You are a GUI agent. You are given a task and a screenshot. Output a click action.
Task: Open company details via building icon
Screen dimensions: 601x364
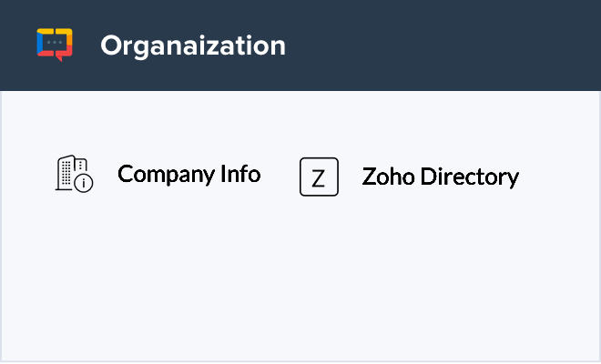pyautogui.click(x=75, y=175)
